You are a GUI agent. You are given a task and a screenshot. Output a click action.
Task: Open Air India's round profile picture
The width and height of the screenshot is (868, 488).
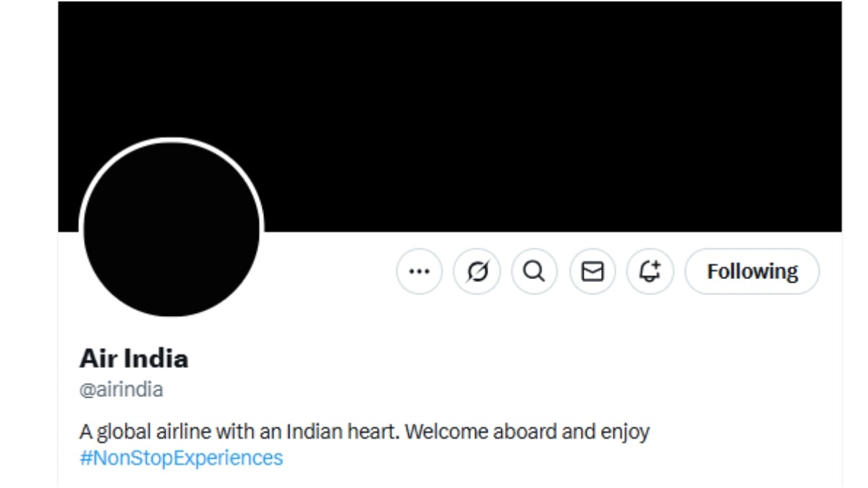tap(171, 228)
